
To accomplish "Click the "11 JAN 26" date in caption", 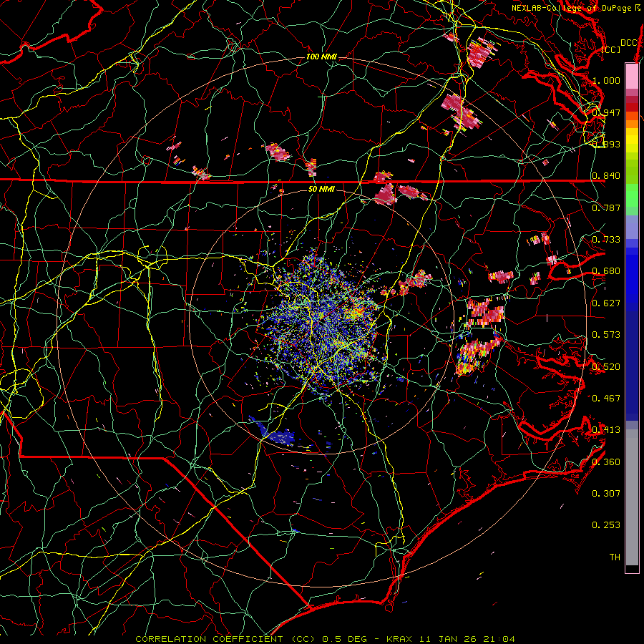I will (x=448, y=639).
